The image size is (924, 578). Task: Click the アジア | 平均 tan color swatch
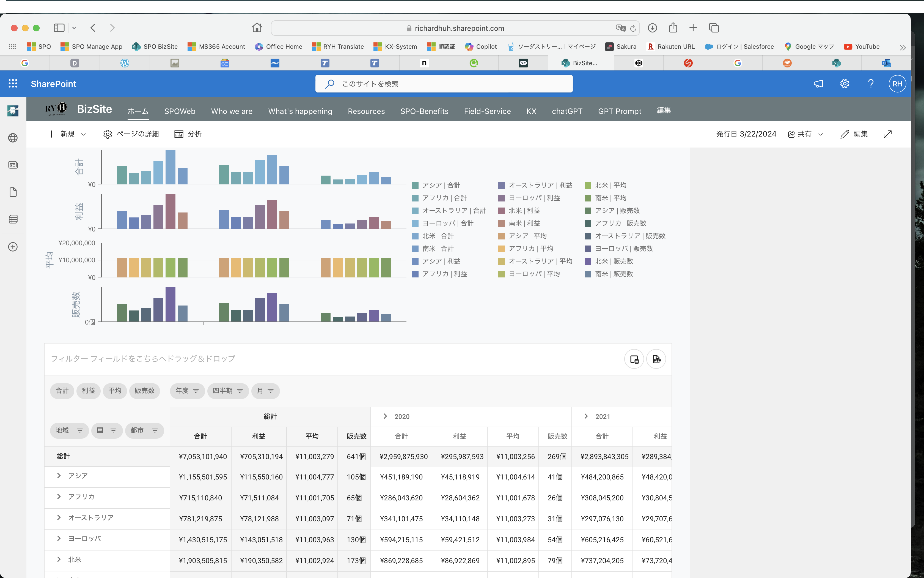pos(502,236)
